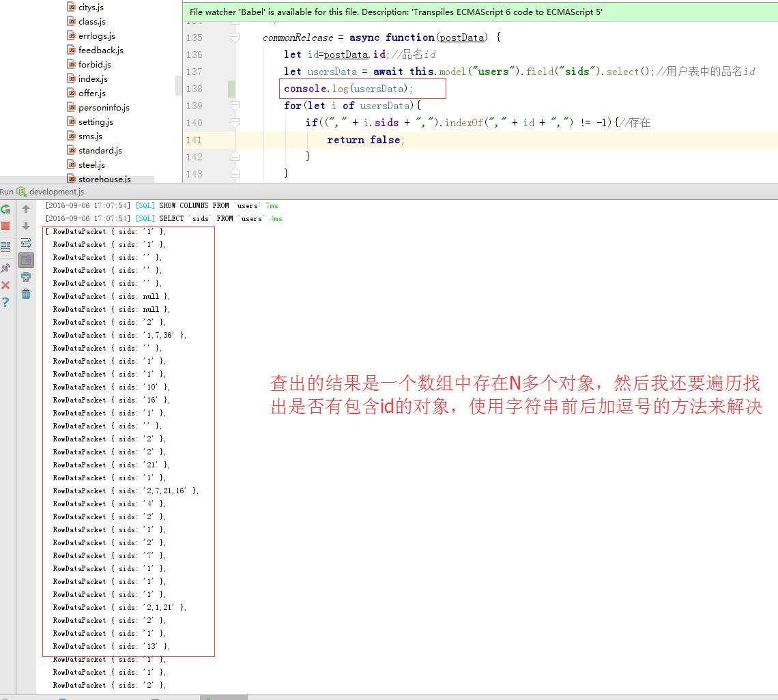Click the console row with sids '16'
The width and height of the screenshot is (778, 700).
(111, 400)
